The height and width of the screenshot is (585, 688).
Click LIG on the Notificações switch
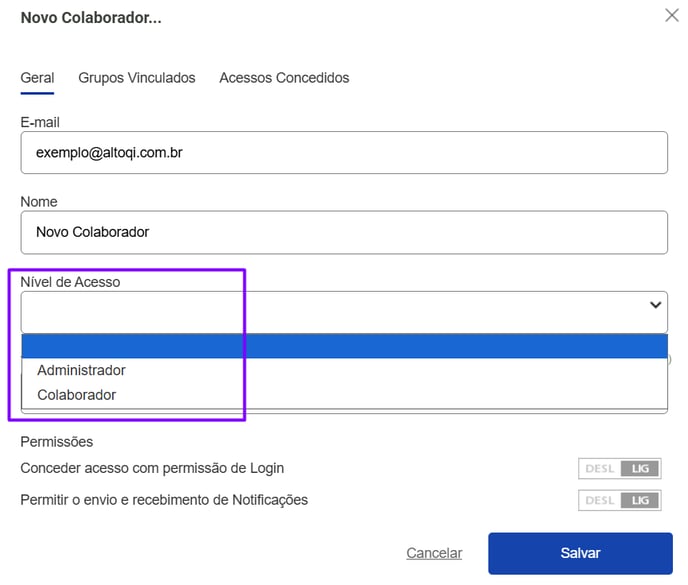click(640, 500)
